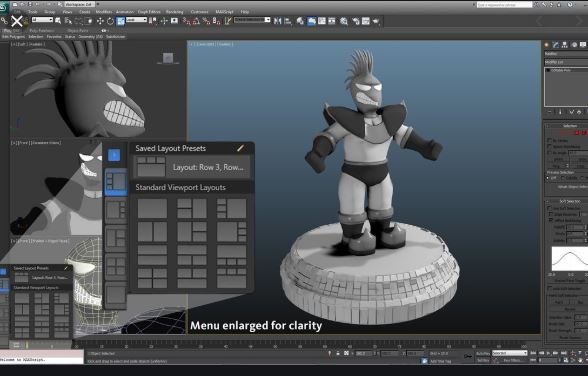Click Add Time Tag in status bar

click(440, 361)
